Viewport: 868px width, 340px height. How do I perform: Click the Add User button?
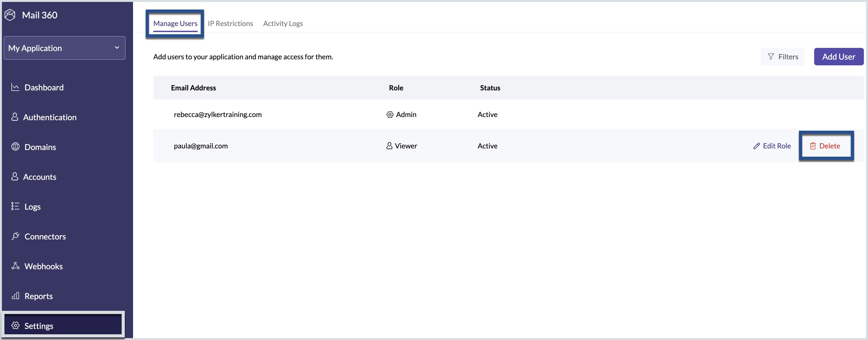tap(838, 56)
